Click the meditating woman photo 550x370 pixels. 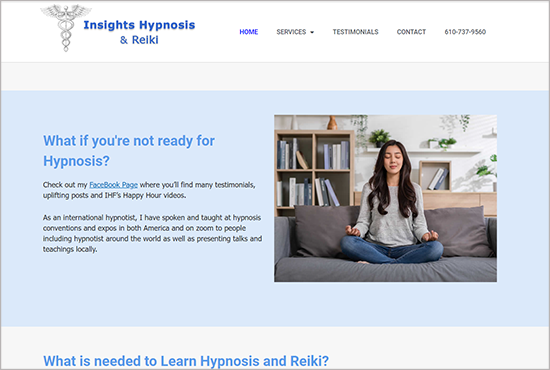[385, 198]
